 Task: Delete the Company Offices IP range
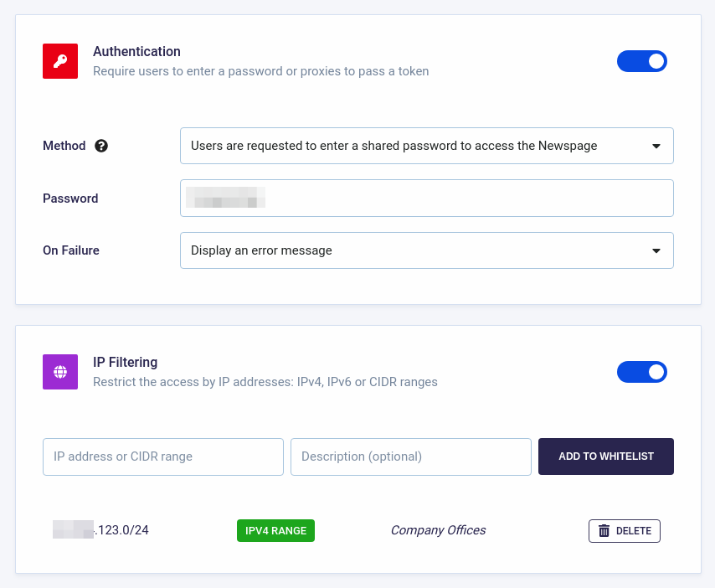(x=625, y=531)
